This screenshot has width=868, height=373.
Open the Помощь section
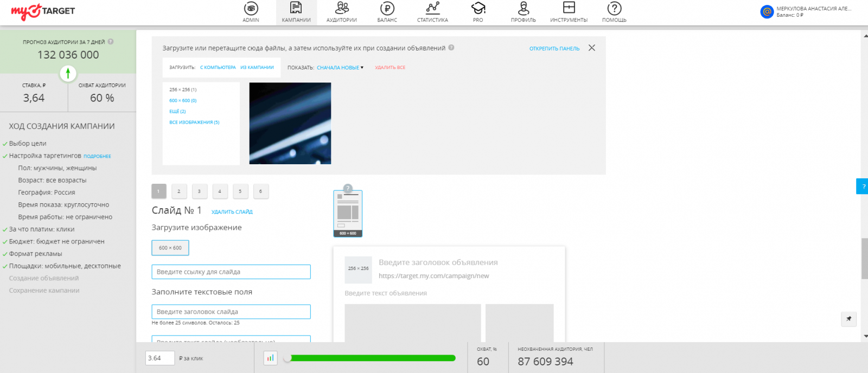pos(614,12)
